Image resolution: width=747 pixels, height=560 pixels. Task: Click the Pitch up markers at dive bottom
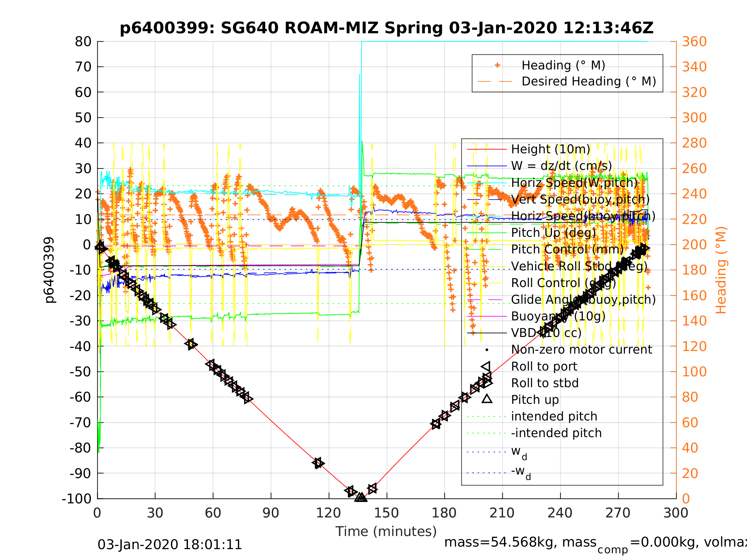(x=361, y=497)
